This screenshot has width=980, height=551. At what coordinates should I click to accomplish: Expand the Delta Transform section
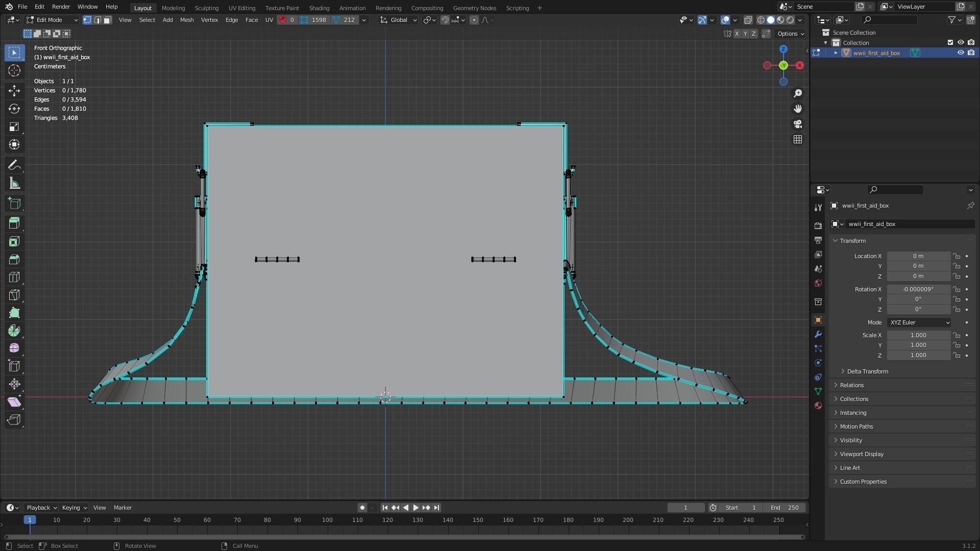coord(867,371)
